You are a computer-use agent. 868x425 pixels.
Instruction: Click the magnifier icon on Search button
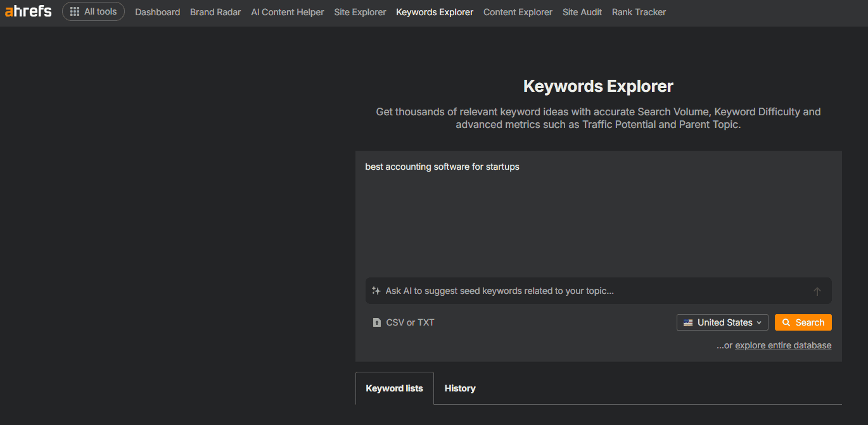pos(786,323)
